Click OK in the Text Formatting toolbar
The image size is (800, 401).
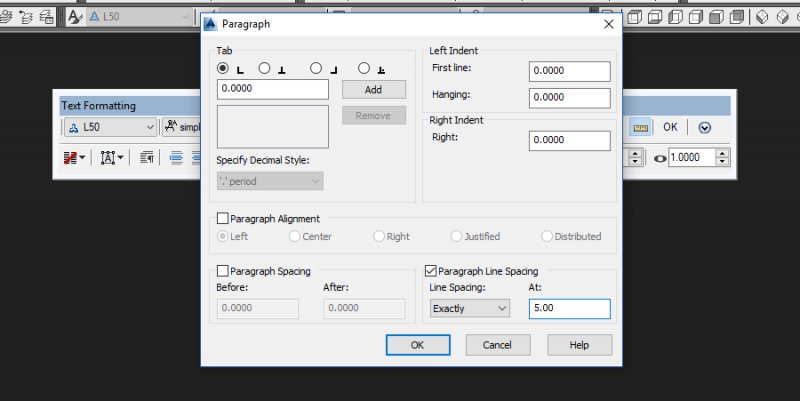[x=670, y=127]
